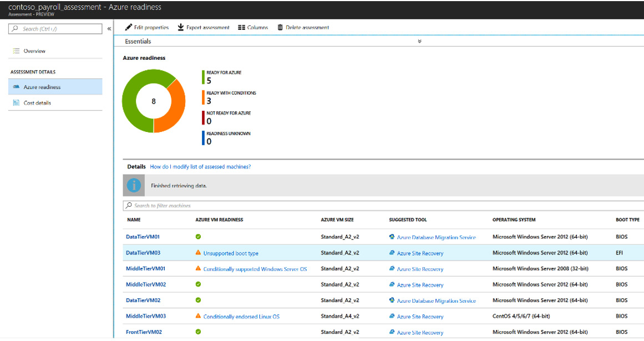Viewport: 644px width, 341px height.
Task: Click the green ready checkmark for DataTierVM02
Action: coord(198,300)
